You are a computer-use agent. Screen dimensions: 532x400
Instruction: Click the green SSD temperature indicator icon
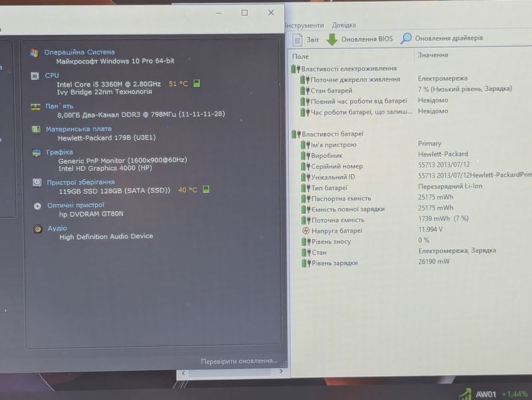pos(206,189)
